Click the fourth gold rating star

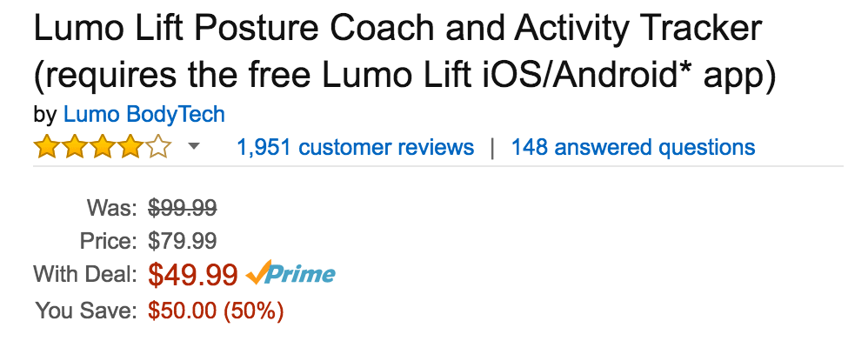[x=130, y=147]
